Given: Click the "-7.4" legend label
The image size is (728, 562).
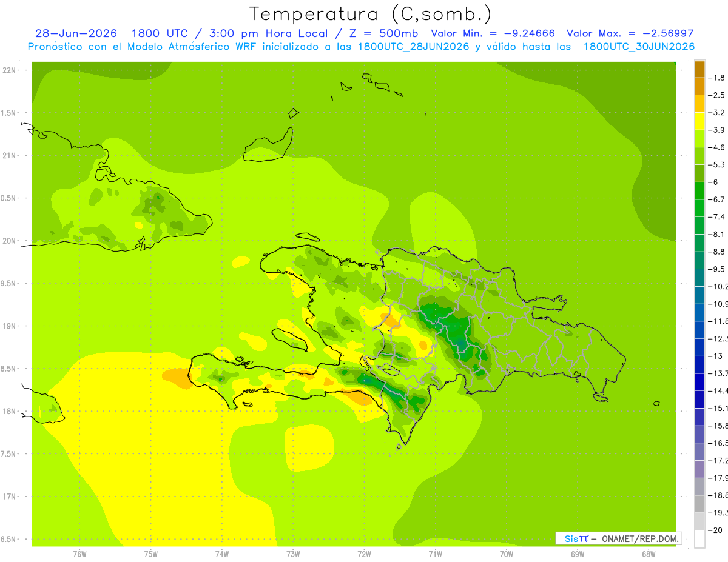Looking at the screenshot, I should 718,217.
